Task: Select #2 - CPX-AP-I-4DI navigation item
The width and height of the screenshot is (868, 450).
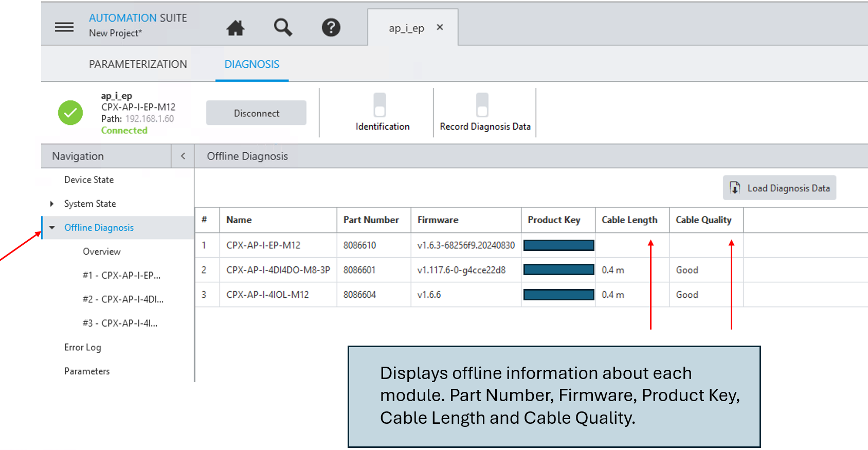Action: coord(123,299)
